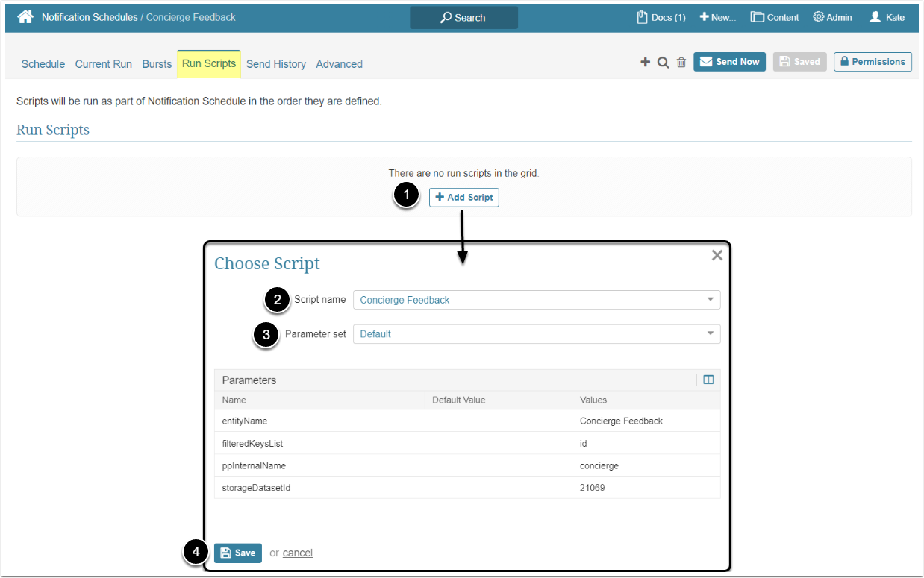Viewport: 924px width, 578px height.
Task: Click the cancel link in the dialog
Action: (298, 553)
